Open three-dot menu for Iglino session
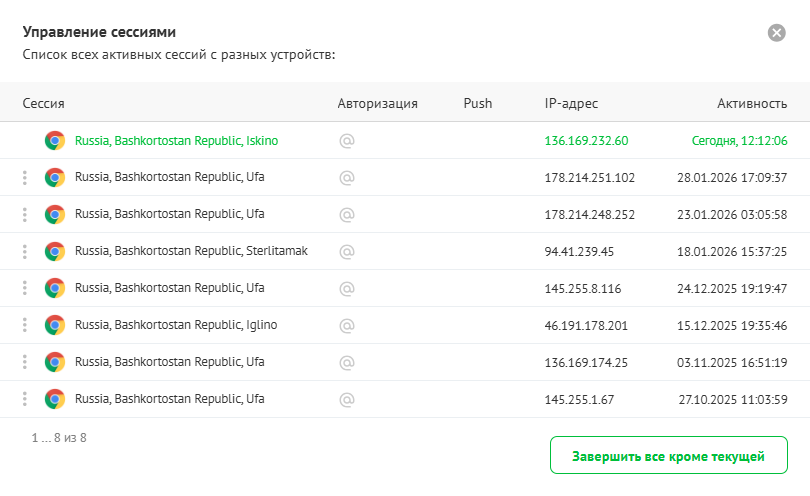This screenshot has width=810, height=496. tap(24, 326)
